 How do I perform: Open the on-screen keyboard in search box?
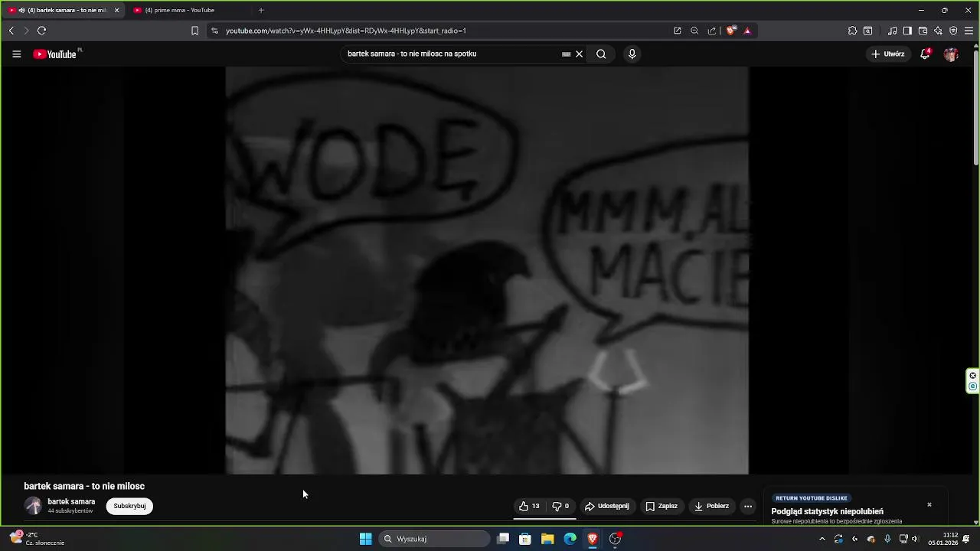coord(566,54)
